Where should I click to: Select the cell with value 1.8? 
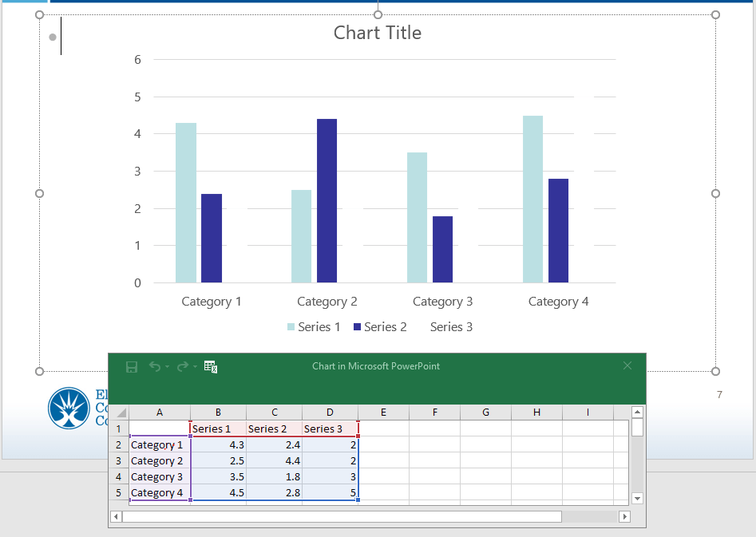point(275,476)
